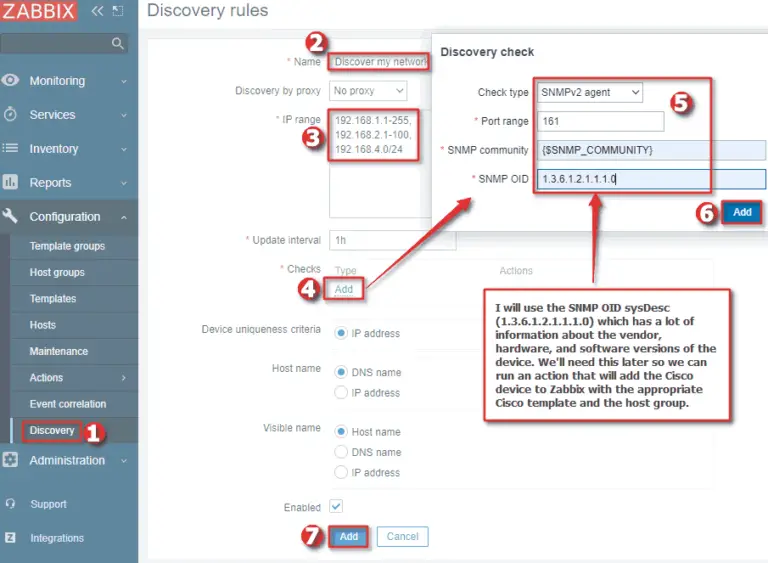Screen dimensions: 768x563
Task: Click the Device uniqueness criteria label
Action: (x=261, y=329)
